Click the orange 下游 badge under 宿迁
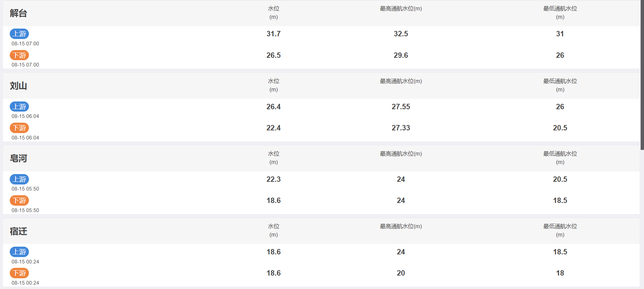The height and width of the screenshot is (289, 644). tap(19, 273)
